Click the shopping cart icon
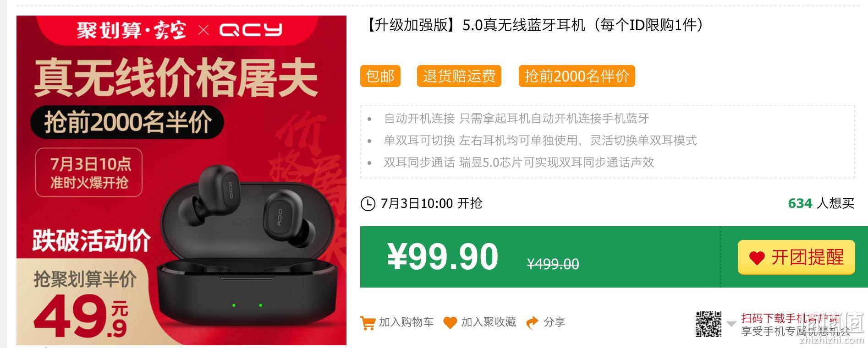Screen dimensions: 868x348 tap(368, 323)
